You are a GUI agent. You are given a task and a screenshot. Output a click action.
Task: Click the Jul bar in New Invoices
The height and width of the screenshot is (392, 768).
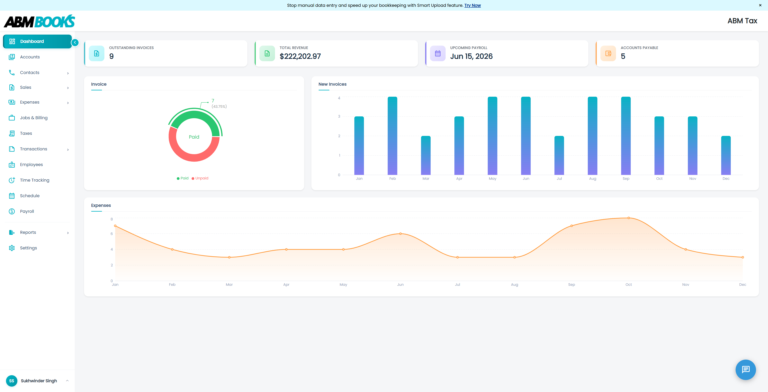[x=559, y=155]
